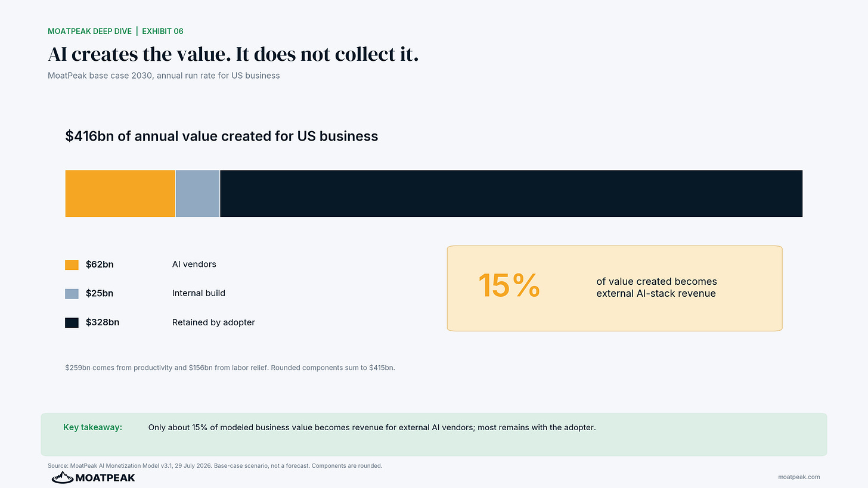Select the dark navy Retained by adopter bar
The image size is (868, 488).
511,194
